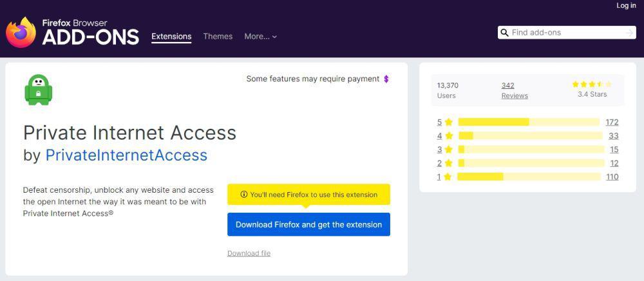Image resolution: width=644 pixels, height=281 pixels.
Task: Click the 1-star rating bar
Action: pos(529,177)
